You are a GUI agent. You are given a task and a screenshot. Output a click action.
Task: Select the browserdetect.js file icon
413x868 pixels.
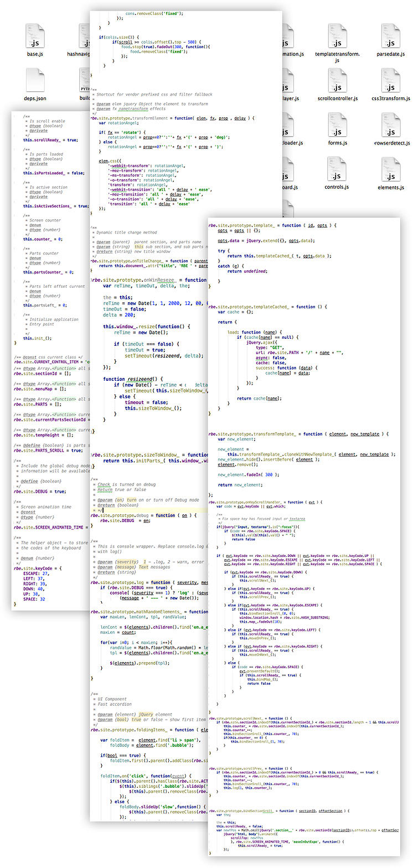tap(392, 125)
